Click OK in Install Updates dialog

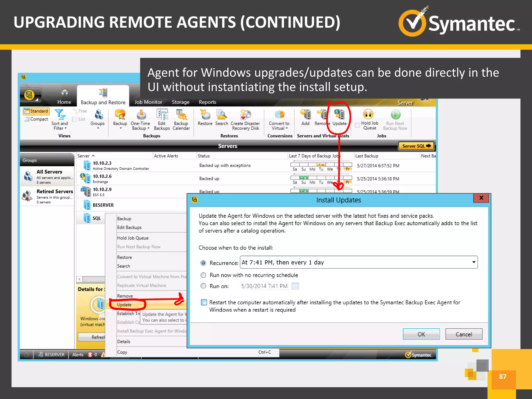pos(421,334)
